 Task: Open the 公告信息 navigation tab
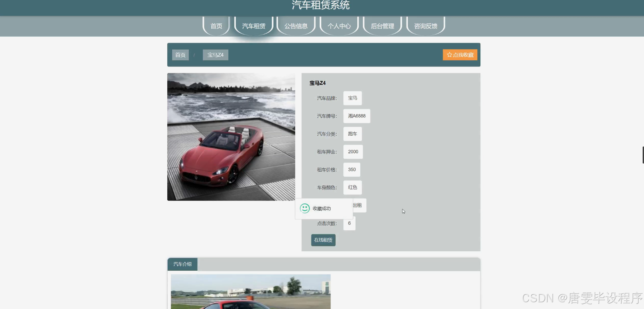point(296,26)
